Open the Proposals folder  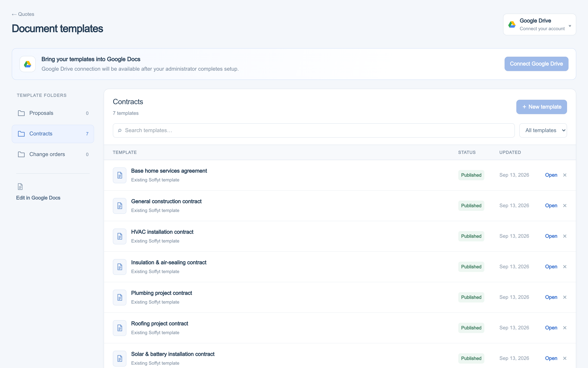point(53,113)
